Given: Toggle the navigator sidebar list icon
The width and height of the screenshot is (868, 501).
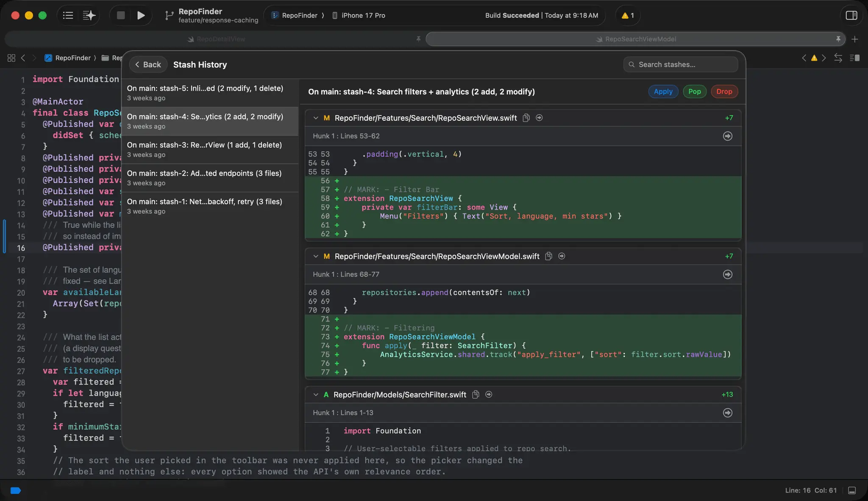Looking at the screenshot, I should pyautogui.click(x=68, y=16).
